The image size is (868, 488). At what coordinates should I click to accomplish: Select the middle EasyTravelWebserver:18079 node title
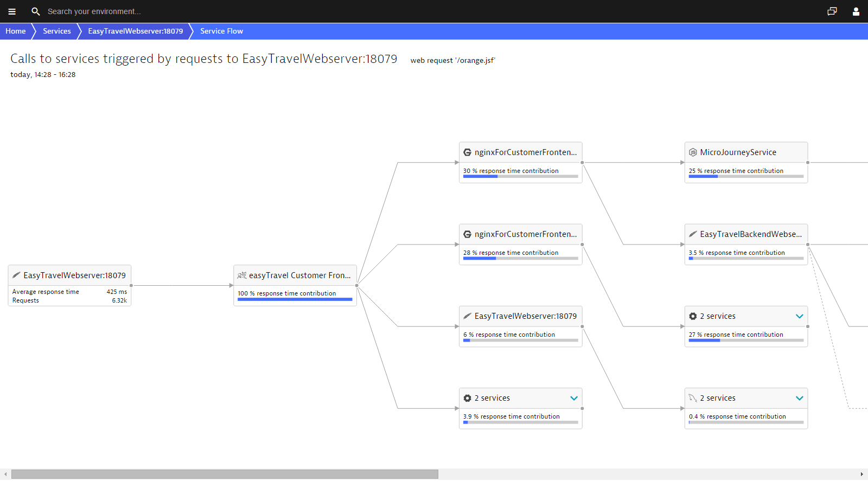[x=526, y=316]
